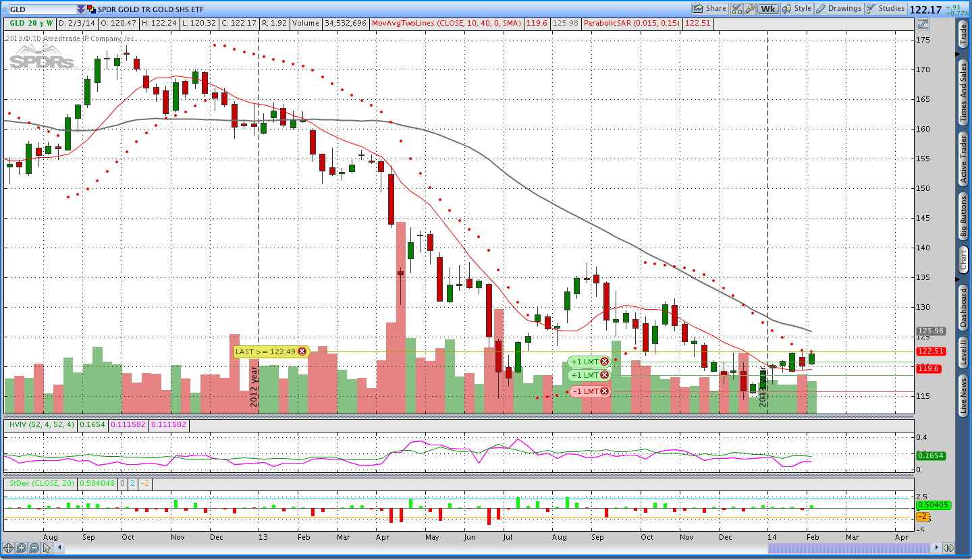972x560 pixels.
Task: Select the pointer cursor tool
Action: pos(47,548)
